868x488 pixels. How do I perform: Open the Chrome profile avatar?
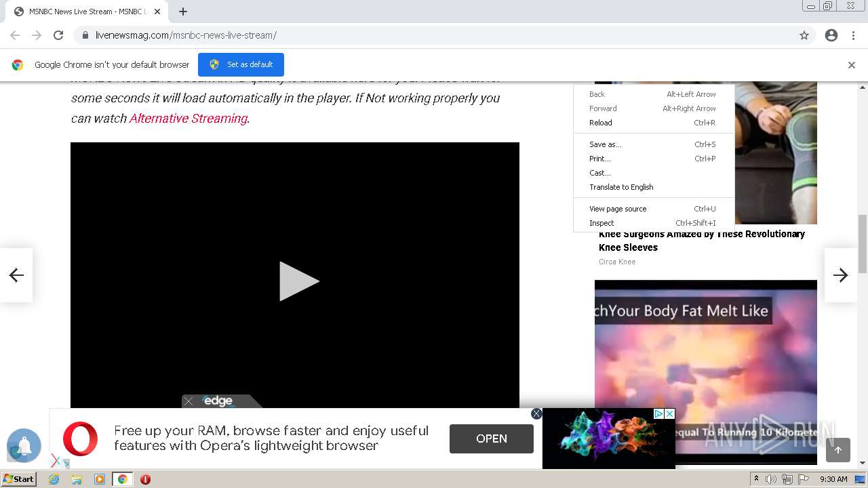point(831,35)
